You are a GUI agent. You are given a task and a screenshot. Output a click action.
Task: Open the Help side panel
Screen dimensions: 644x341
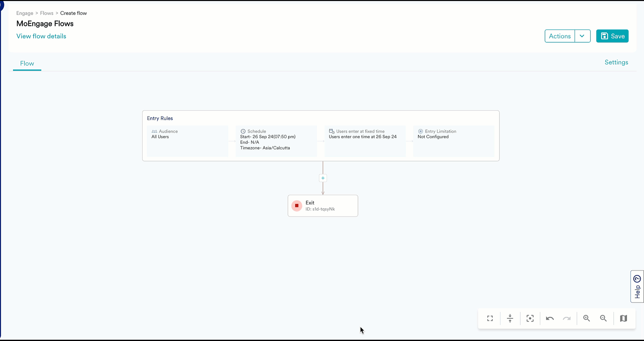[637, 287]
